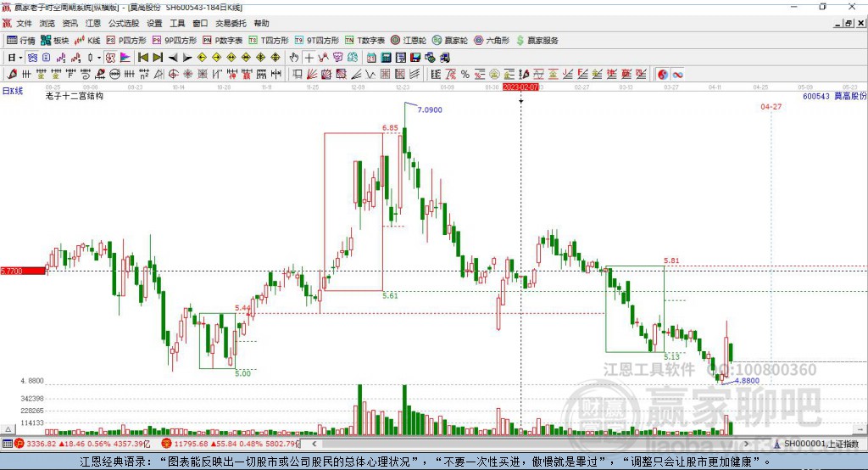This screenshot has width=868, height=470.
Task: Jump to the last bar icon
Action: (x=158, y=58)
